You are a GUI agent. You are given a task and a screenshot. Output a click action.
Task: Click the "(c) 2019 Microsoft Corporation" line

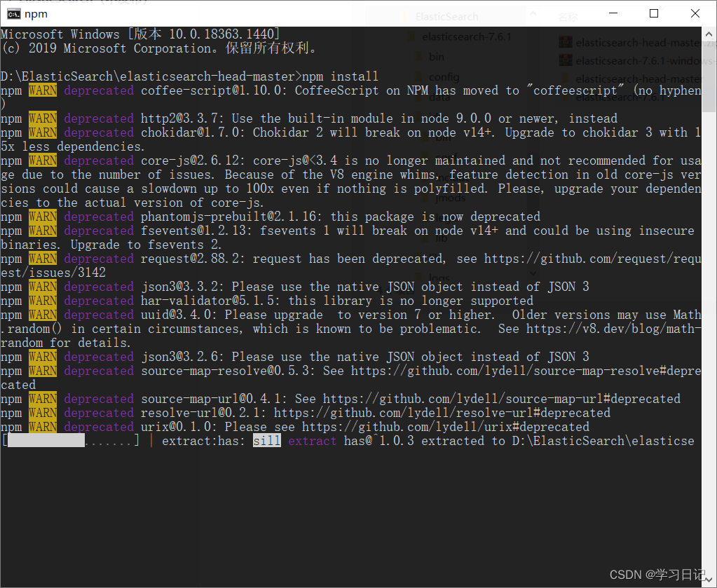158,48
